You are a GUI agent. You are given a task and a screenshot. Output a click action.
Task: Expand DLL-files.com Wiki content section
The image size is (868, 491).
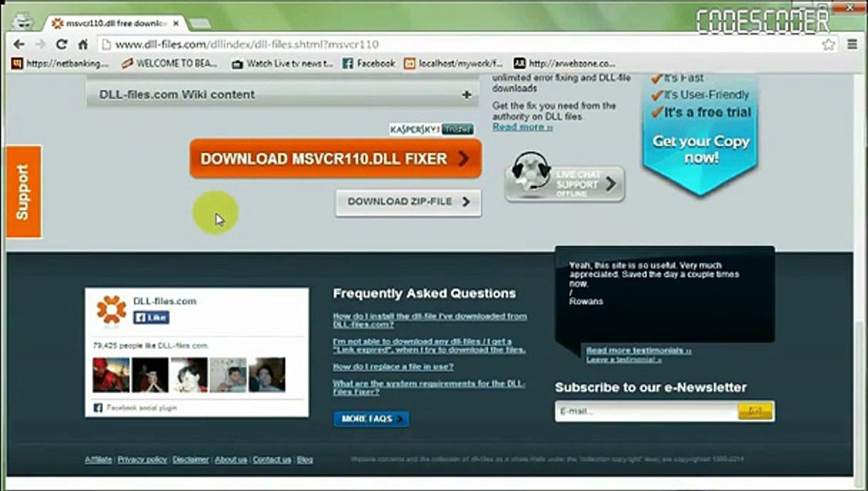283,95
